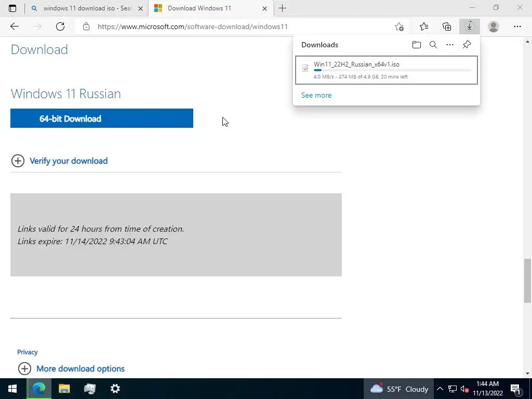Click the page vertical scrollbar thumb

[527, 281]
